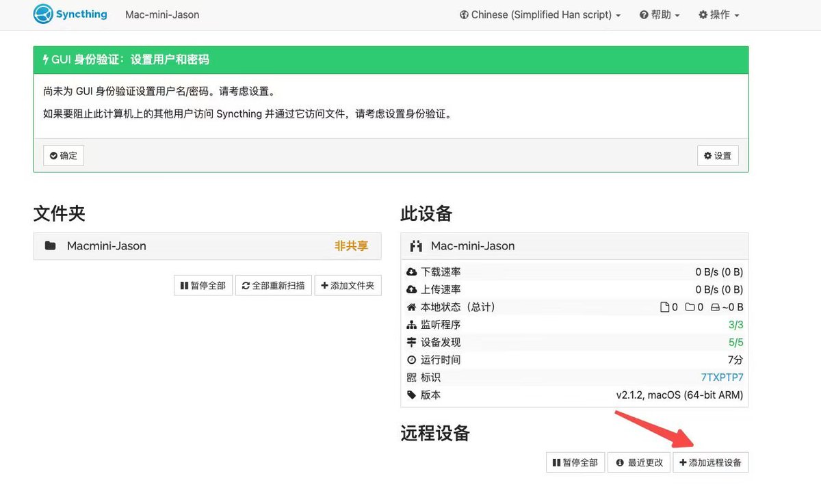Click the 3/3 listeners status value
Screen dimensions: 821x504
(735, 325)
